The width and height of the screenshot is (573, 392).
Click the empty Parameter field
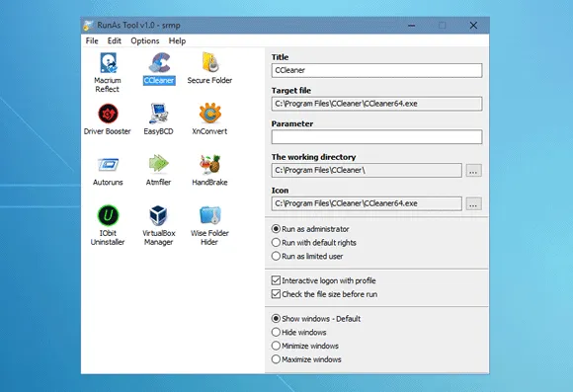[376, 137]
